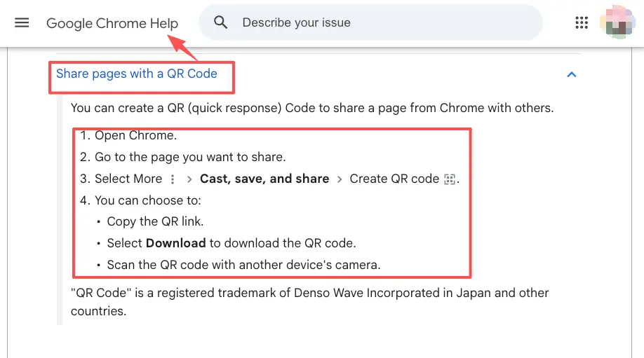Open the account profile avatar
The image size is (644, 358).
tap(618, 22)
